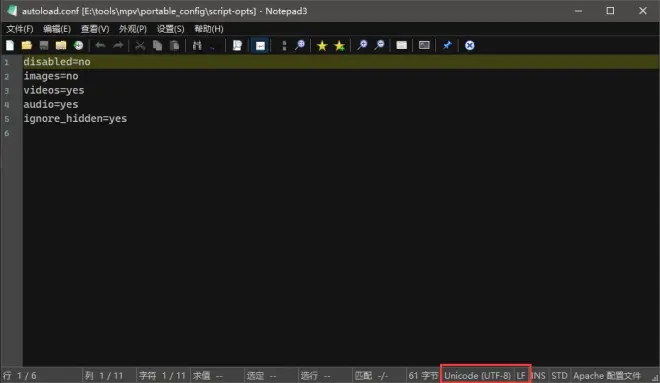Screen dimensions: 660x383
Task: Click the Save file toolbar icon
Action: coord(44,45)
